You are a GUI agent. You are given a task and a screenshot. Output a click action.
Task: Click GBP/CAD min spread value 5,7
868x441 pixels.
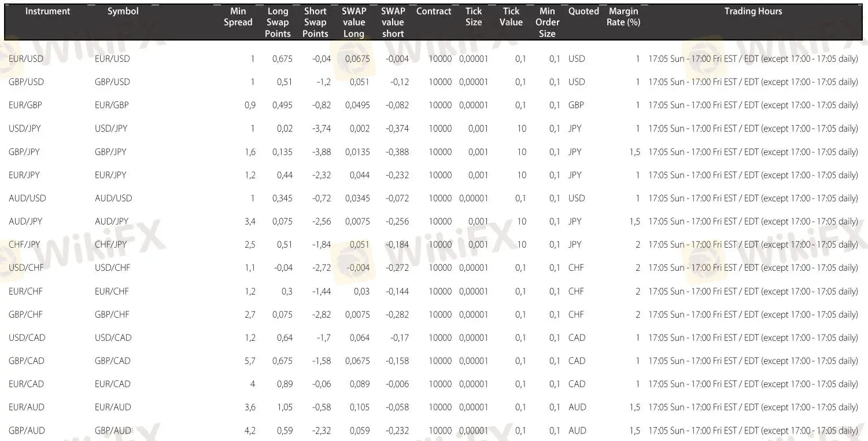pos(250,361)
